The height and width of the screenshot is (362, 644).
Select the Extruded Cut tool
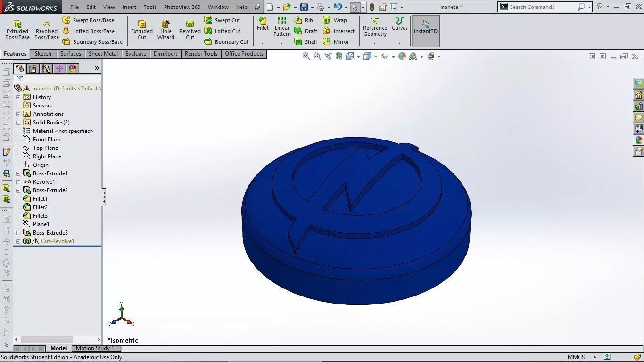pos(142,30)
